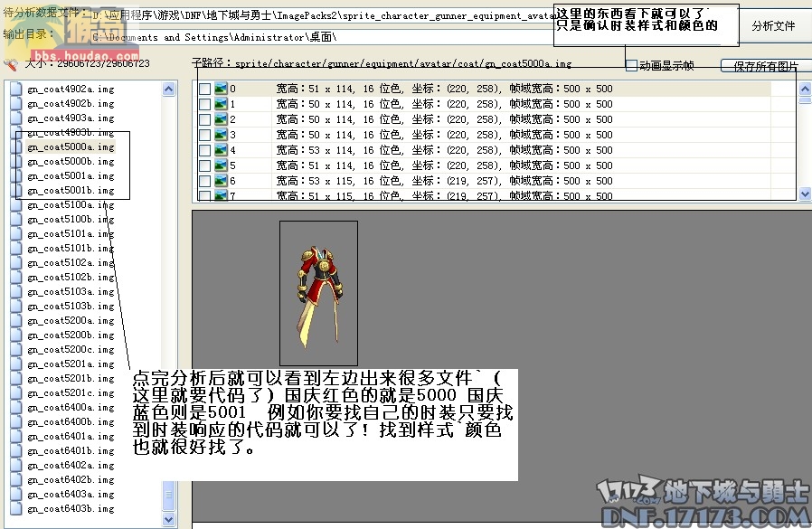Select gn_coat5000b.img in file list

(71, 162)
